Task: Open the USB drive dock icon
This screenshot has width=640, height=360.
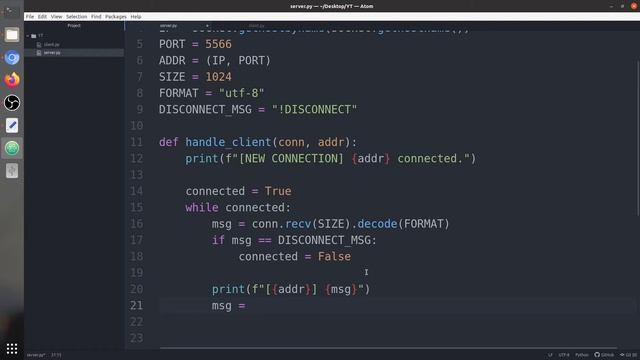Action: pyautogui.click(x=12, y=170)
